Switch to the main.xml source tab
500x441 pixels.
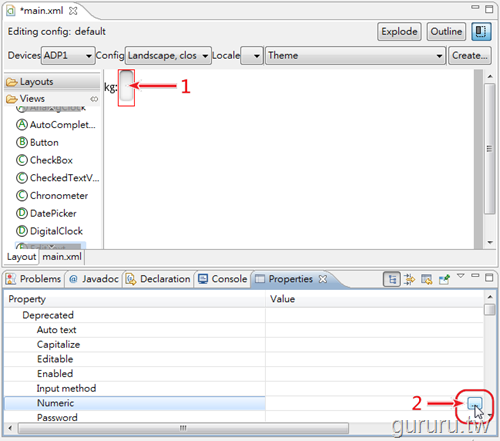click(62, 257)
